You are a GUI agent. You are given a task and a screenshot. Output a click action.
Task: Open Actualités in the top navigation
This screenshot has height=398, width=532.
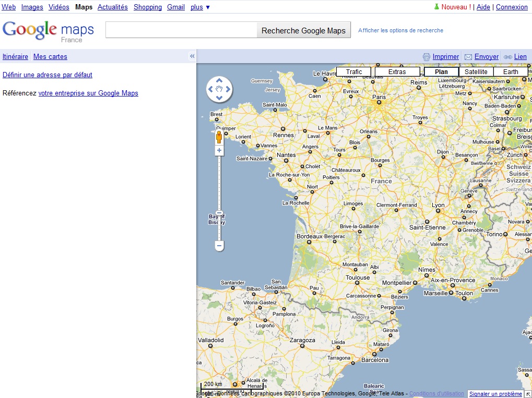click(x=113, y=7)
